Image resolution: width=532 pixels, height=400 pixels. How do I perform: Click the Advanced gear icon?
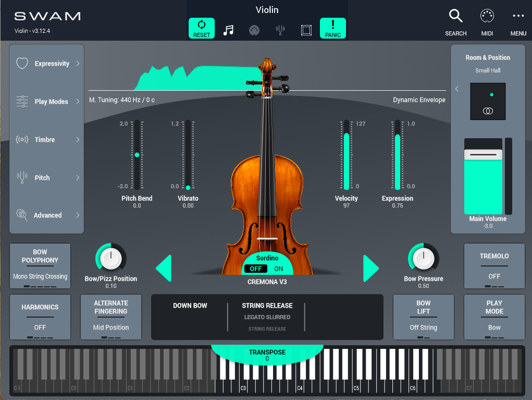click(22, 215)
